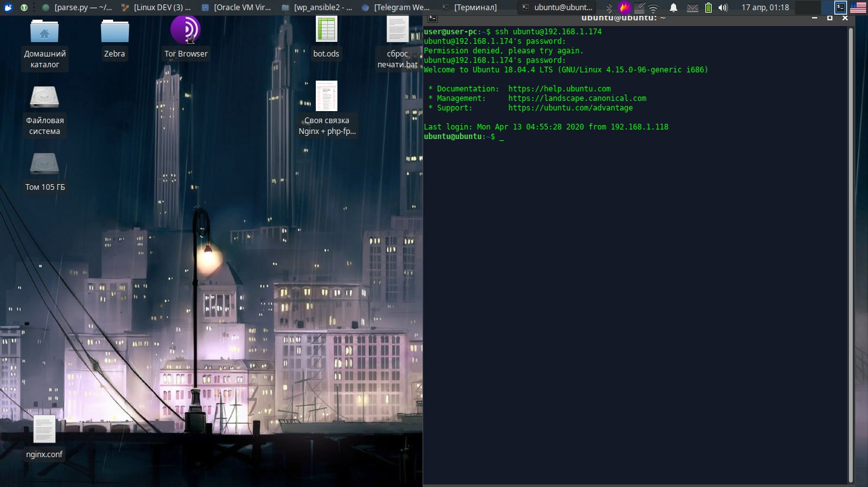This screenshot has width=868, height=487.
Task: Click 'Permission denied, please try again.' line
Action: (503, 51)
